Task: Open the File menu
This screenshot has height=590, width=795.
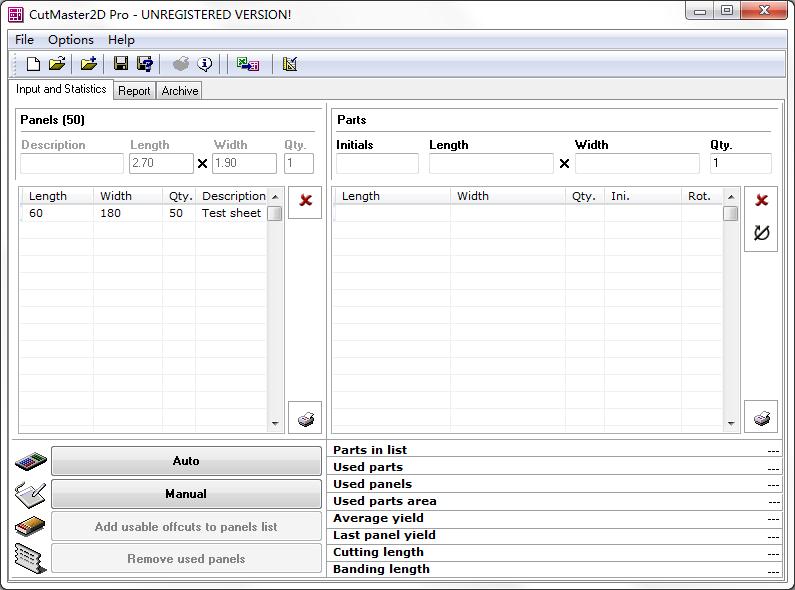Action: point(24,40)
